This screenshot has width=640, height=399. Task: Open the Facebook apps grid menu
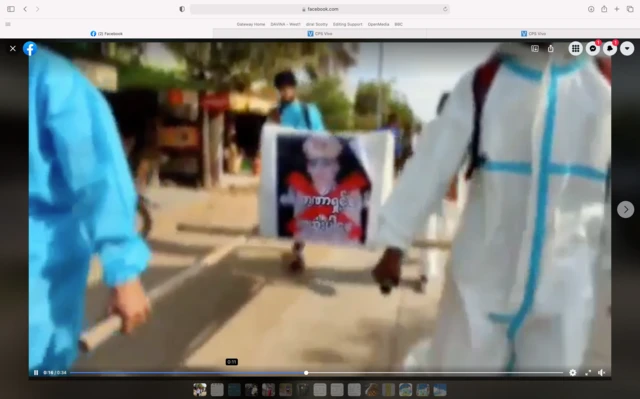[575, 49]
